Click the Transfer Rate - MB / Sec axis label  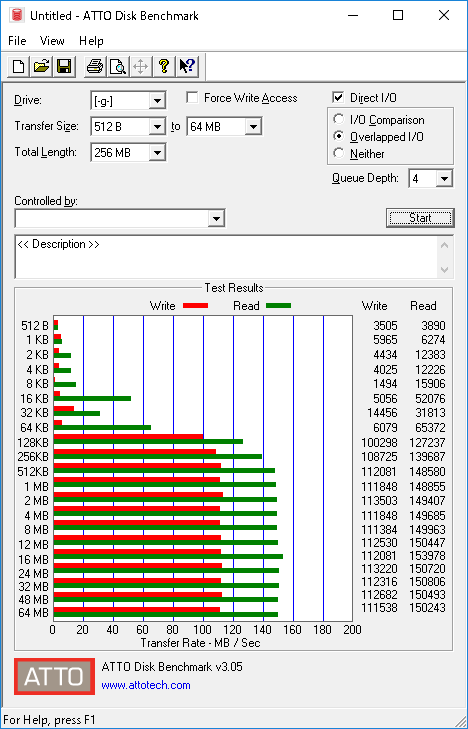(200, 643)
